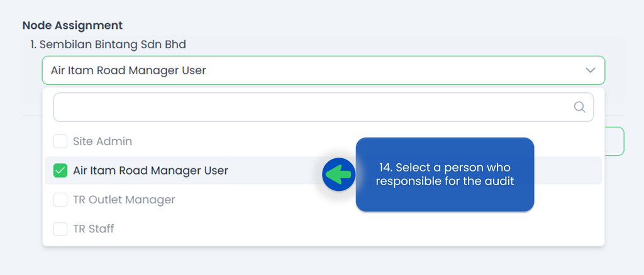
Task: Click the tooltip text "responsible for the audit"
Action: pos(445,181)
